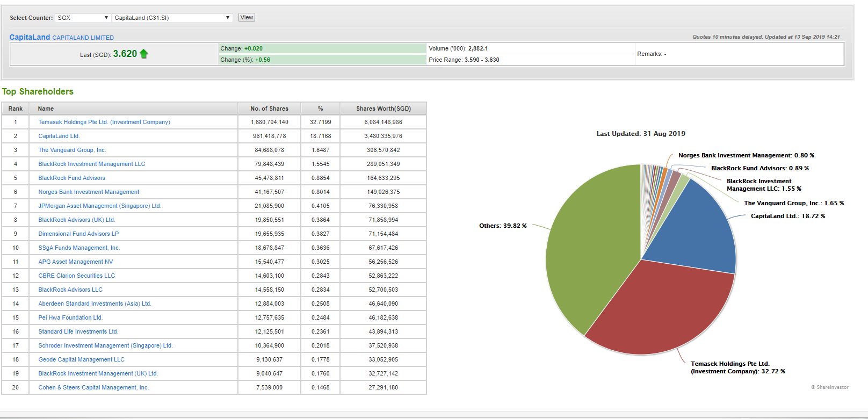Open Schroder Investment Management (Singapore) Ltd. link

pos(106,345)
